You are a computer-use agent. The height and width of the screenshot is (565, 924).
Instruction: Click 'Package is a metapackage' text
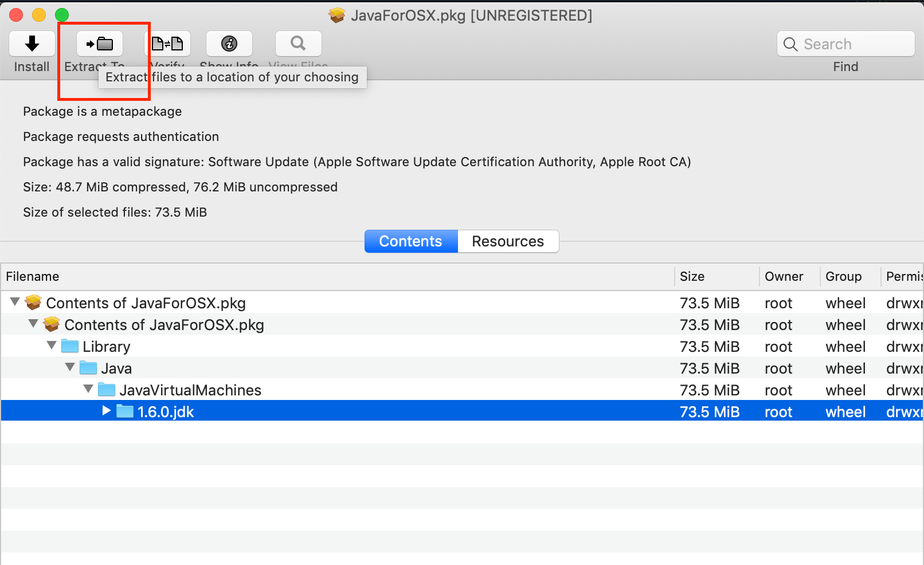(x=103, y=111)
